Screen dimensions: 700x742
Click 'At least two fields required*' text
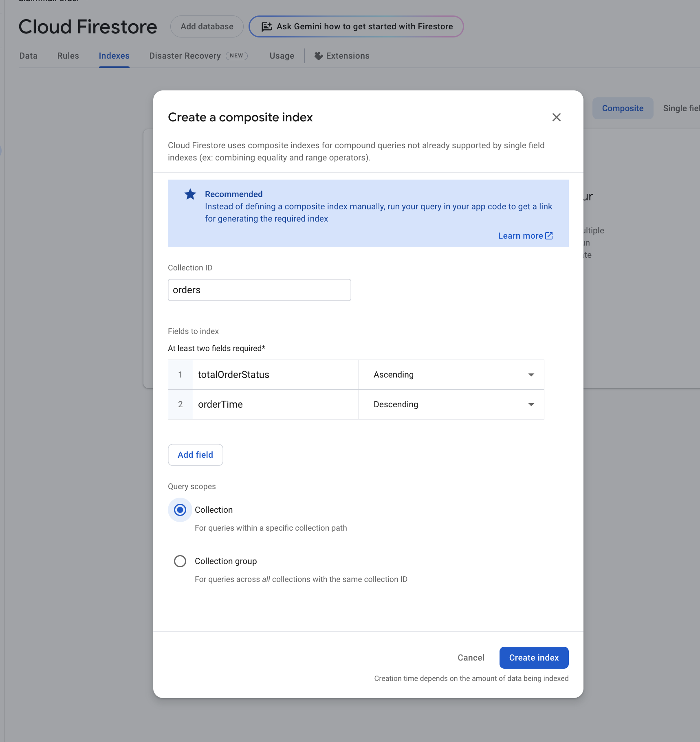coord(217,348)
